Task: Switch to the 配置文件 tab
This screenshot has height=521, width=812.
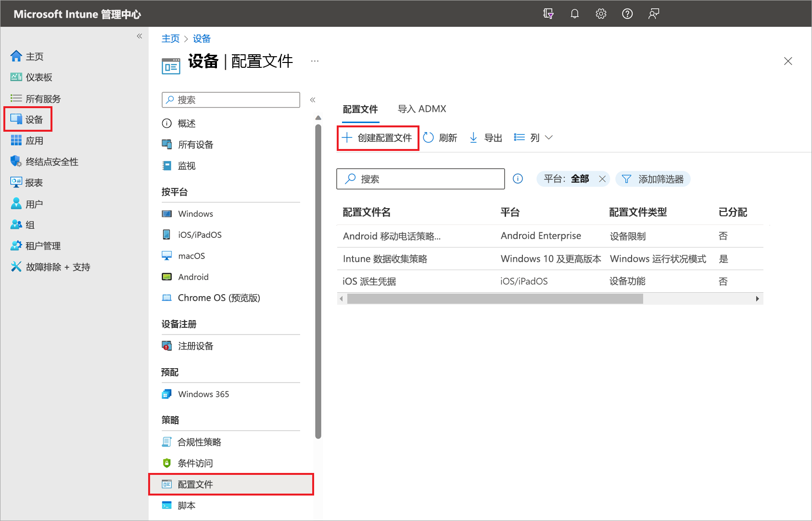Action: pyautogui.click(x=360, y=110)
